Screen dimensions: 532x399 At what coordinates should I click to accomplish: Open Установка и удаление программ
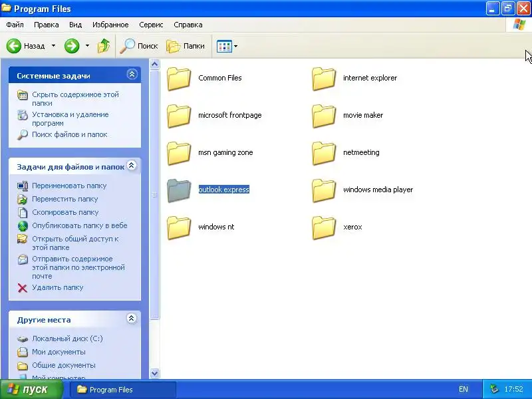(x=70, y=119)
